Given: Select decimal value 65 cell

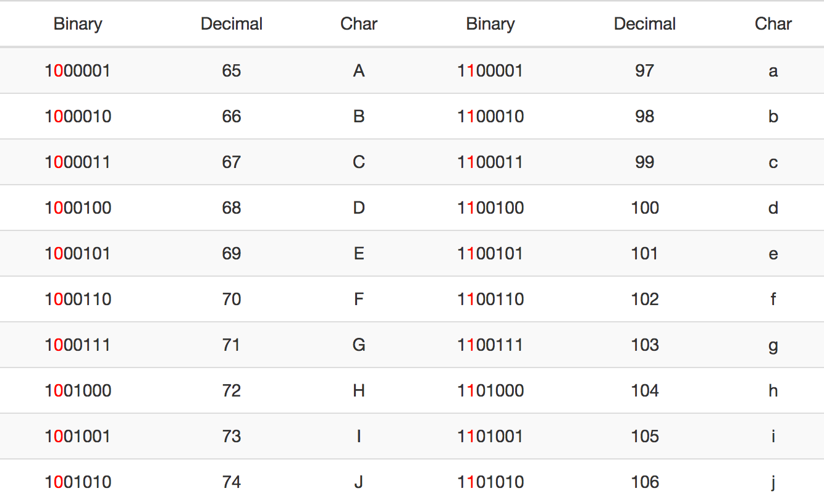Looking at the screenshot, I should pos(232,70).
